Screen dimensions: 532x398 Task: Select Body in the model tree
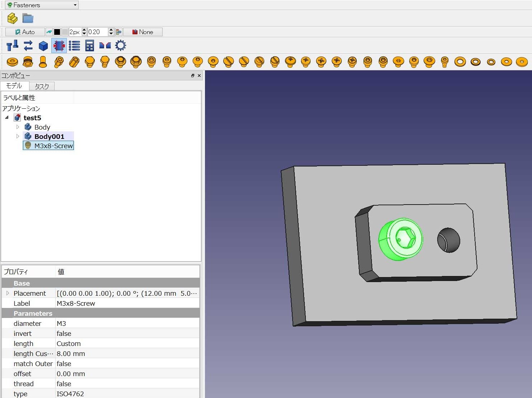click(42, 127)
